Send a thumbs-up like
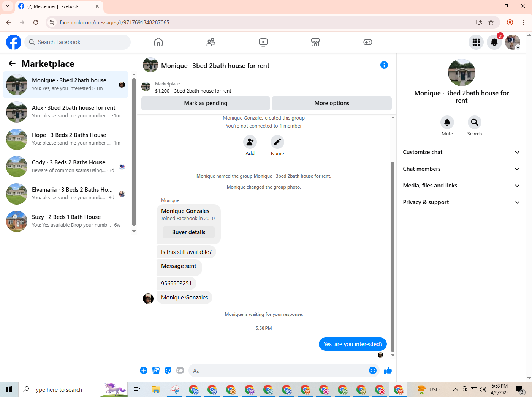Screen dimensions: 532x397 [388, 370]
